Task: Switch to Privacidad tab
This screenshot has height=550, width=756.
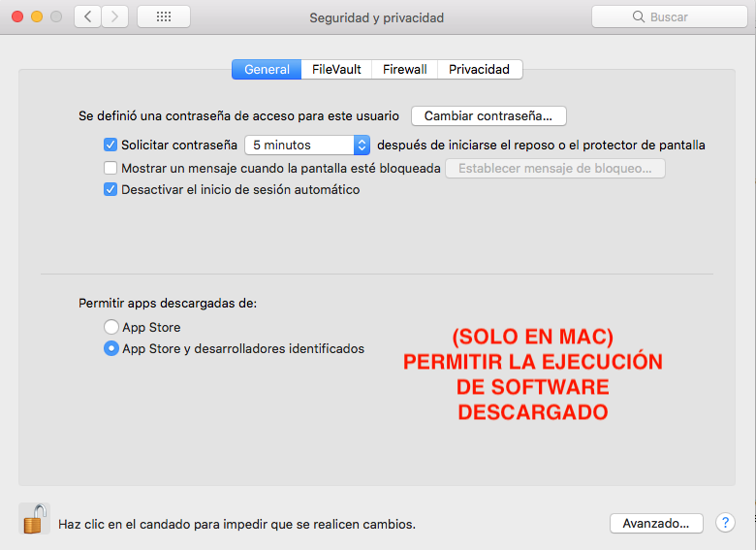Action: click(479, 70)
